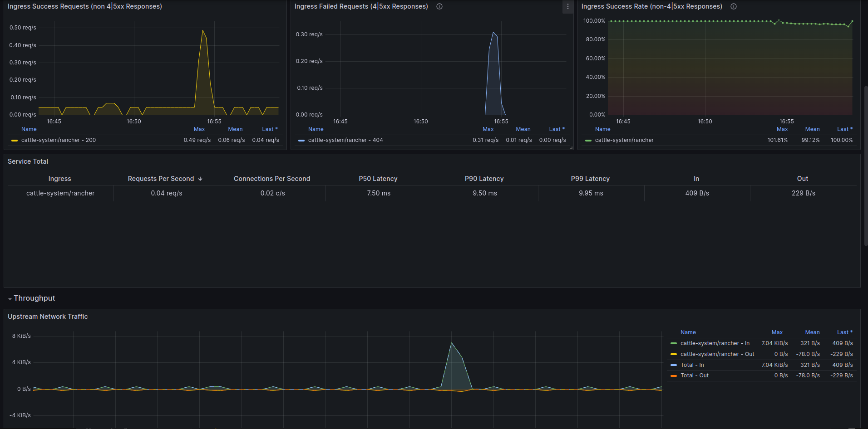Screen dimensions: 868x429
Task: Toggle the cattle-system/rancher - 404 series
Action: pyautogui.click(x=345, y=140)
